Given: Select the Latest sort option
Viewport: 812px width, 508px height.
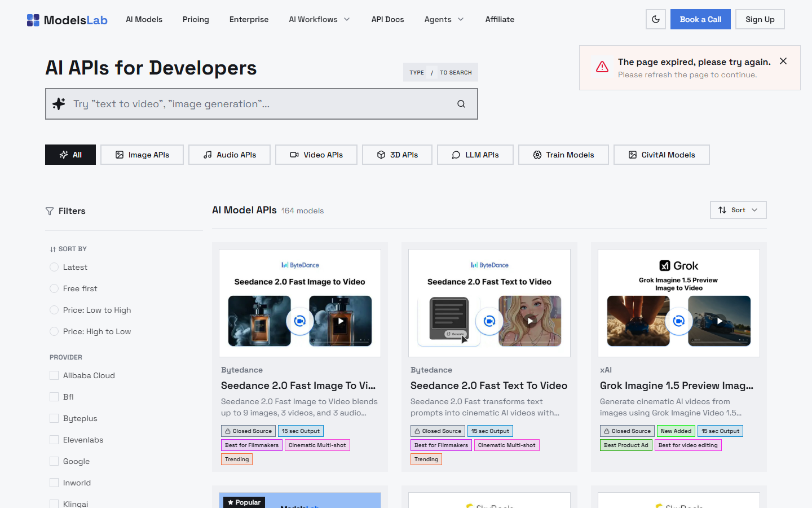Looking at the screenshot, I should pyautogui.click(x=54, y=267).
